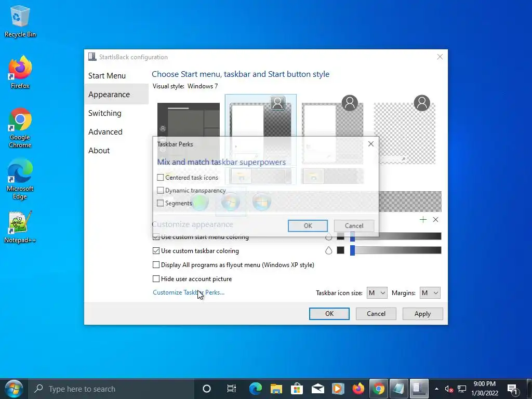Screen dimensions: 532x399
Task: Click the taskbar coloring black swatch
Action: click(340, 250)
